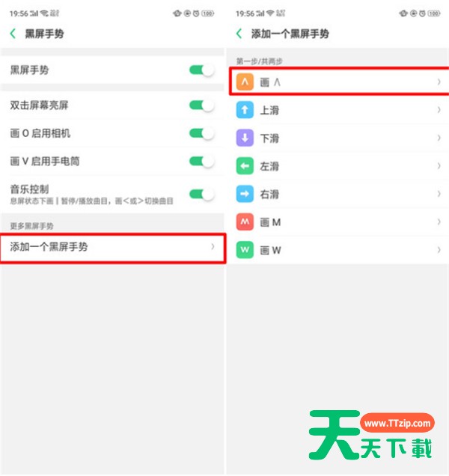Open chevron on 添加一个黑屏手势 row
The width and height of the screenshot is (449, 476).
click(213, 247)
